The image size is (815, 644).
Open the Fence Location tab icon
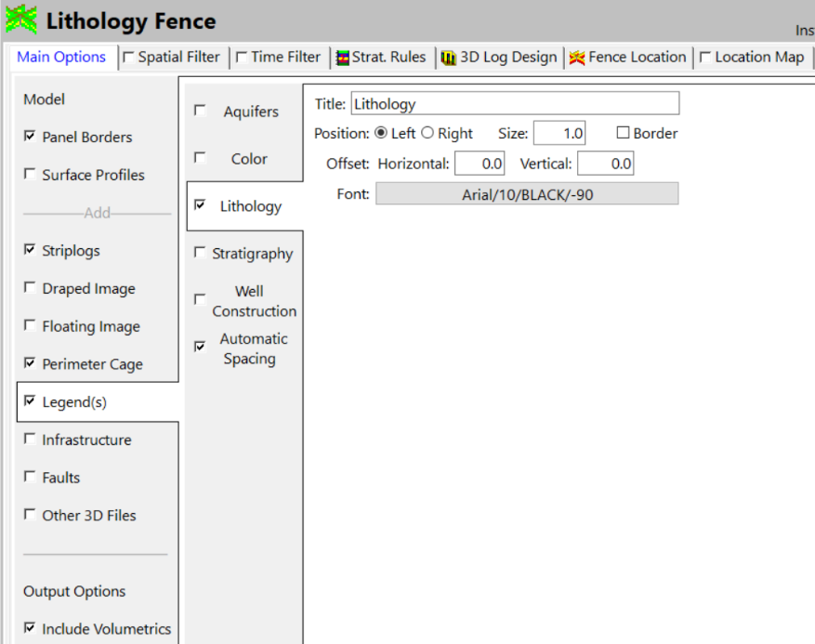pyautogui.click(x=577, y=58)
